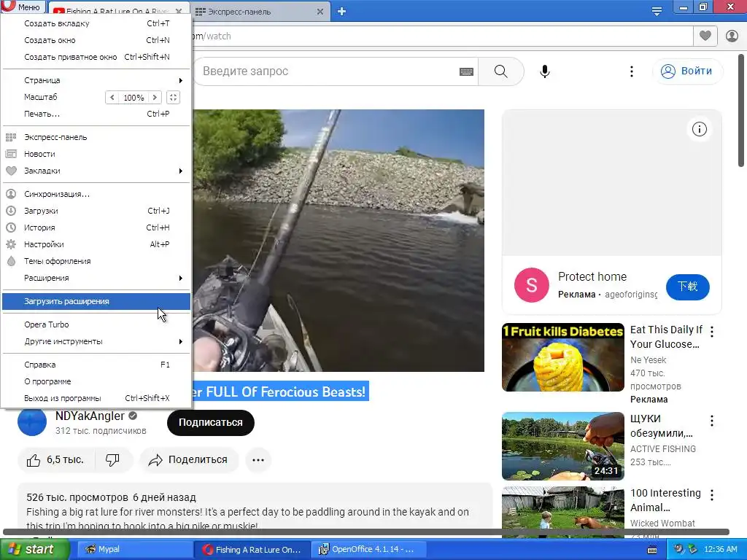Open options for 100 Interesting Animal video
747x560 pixels.
point(712,495)
